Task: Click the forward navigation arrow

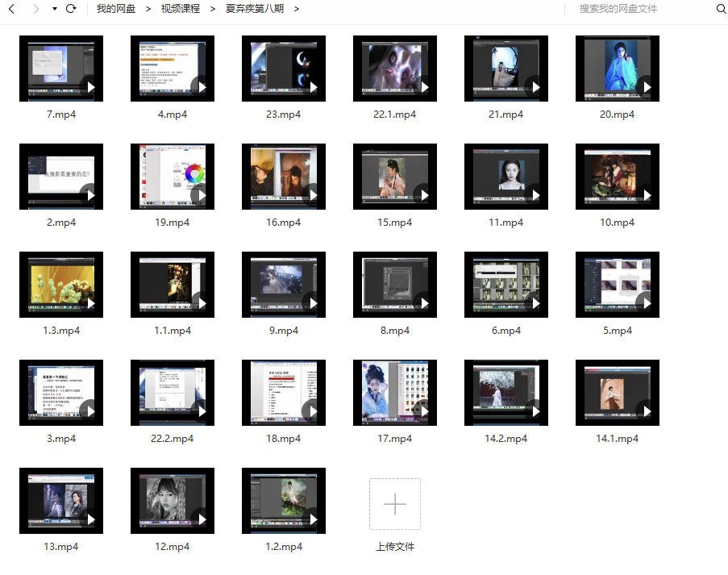Action: [35, 9]
